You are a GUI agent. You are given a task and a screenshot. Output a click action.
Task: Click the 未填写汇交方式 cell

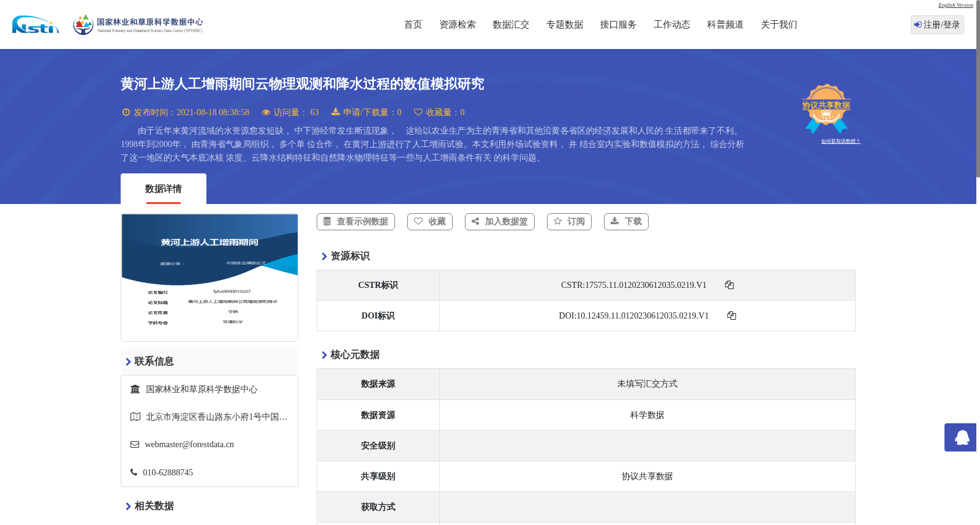[647, 384]
